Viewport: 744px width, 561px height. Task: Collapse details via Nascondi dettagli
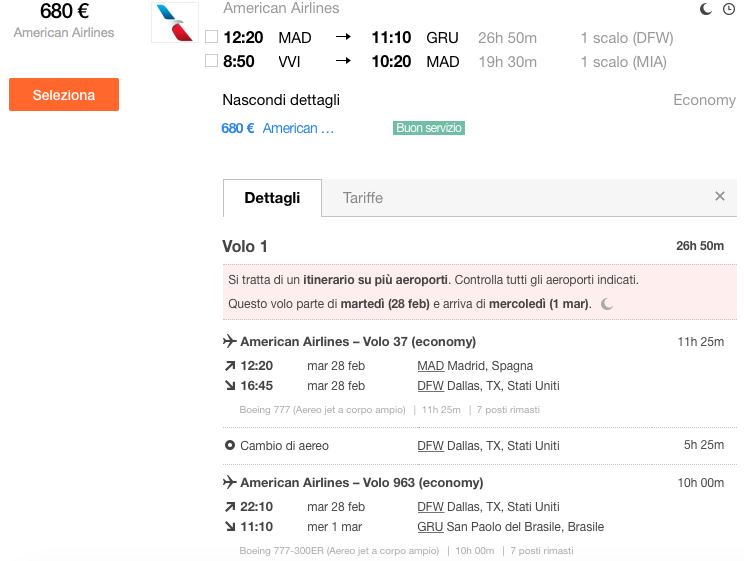click(281, 100)
